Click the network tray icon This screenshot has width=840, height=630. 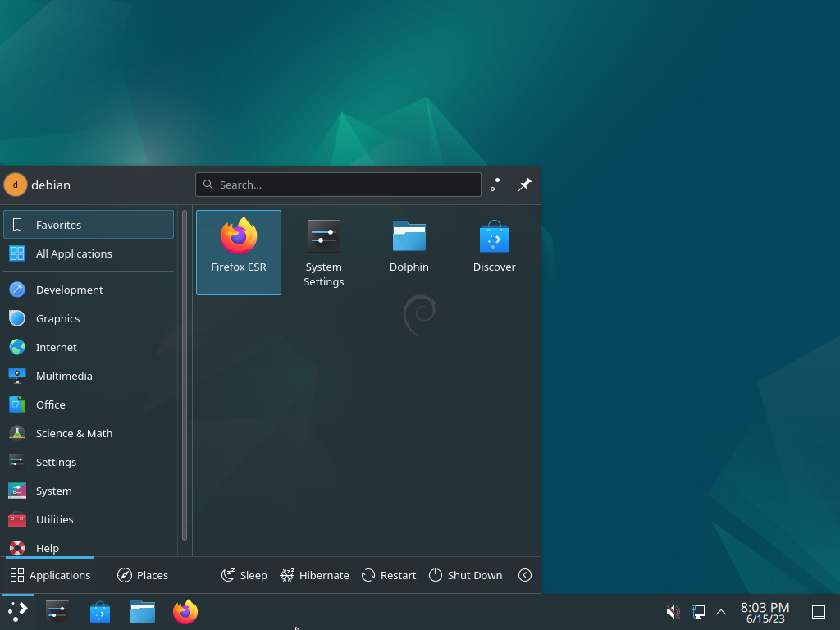(x=697, y=611)
